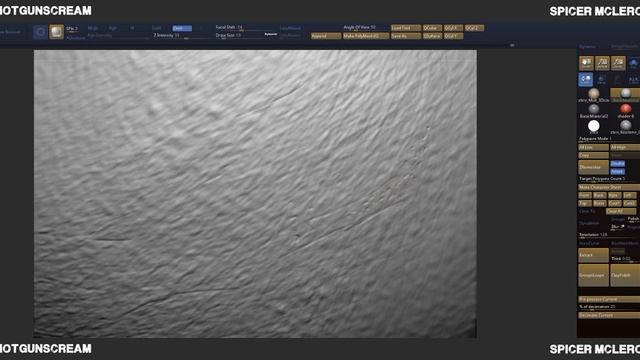The height and width of the screenshot is (360, 640).
Task: Click the second gold icon in right panel
Action: pos(602,63)
